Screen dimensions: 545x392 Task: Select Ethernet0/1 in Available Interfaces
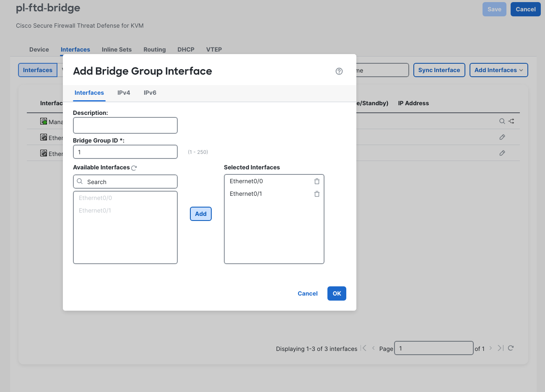pos(95,210)
